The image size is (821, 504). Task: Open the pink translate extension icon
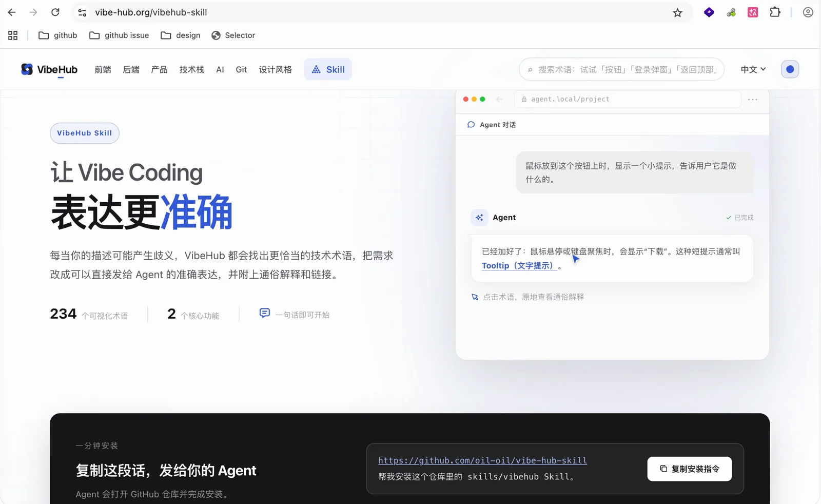coord(753,12)
